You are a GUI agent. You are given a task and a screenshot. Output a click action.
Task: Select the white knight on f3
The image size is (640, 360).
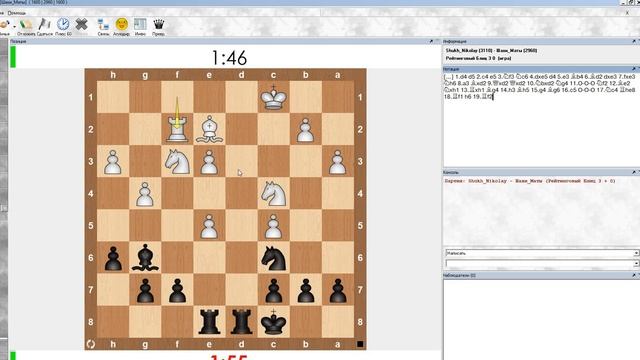177,161
